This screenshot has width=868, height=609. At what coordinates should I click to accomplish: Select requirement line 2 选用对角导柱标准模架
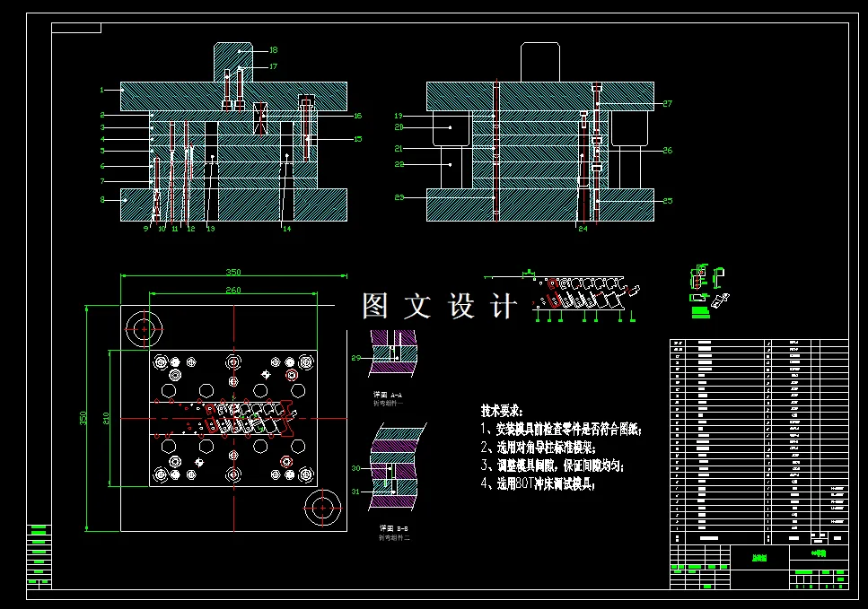tap(538, 447)
